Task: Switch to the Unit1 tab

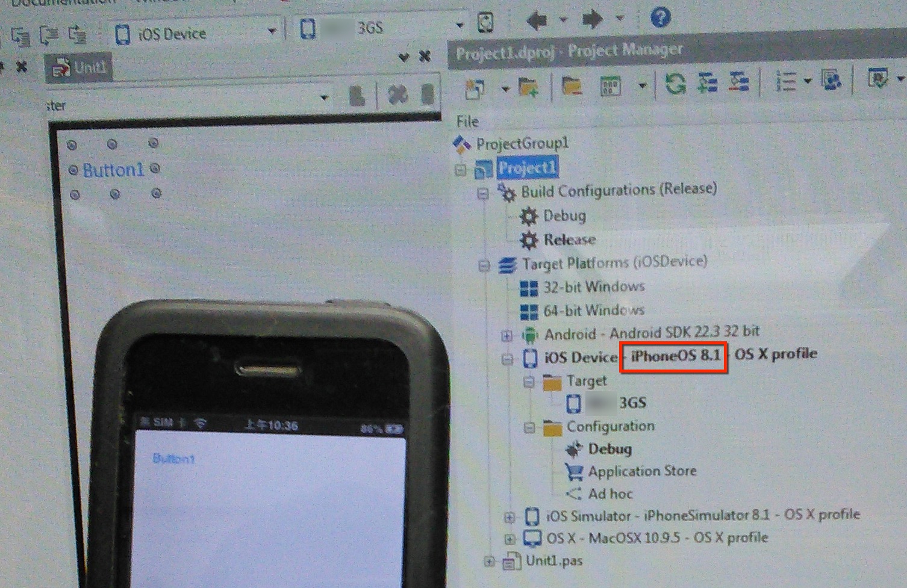Action: point(79,68)
